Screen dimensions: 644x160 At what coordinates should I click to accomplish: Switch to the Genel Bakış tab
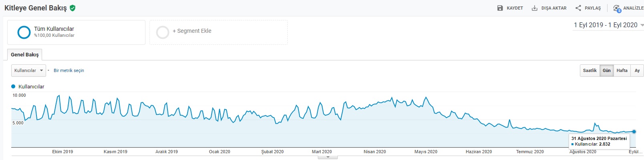tap(25, 54)
